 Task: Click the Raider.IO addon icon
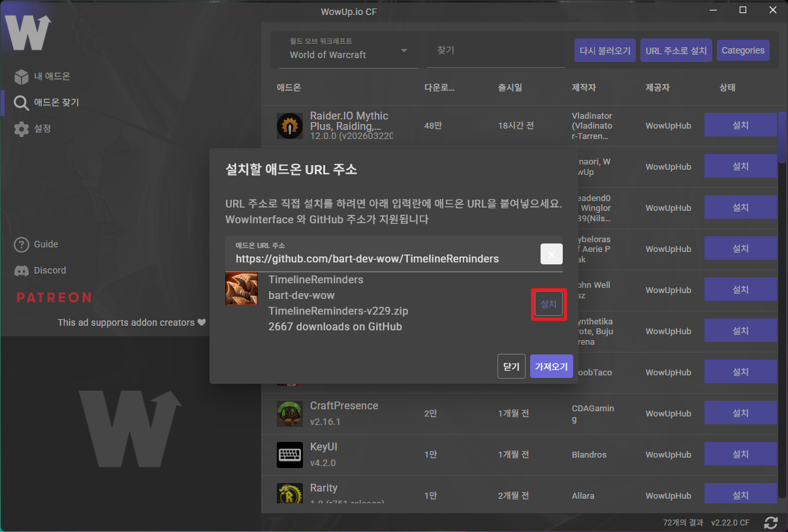pos(289,125)
